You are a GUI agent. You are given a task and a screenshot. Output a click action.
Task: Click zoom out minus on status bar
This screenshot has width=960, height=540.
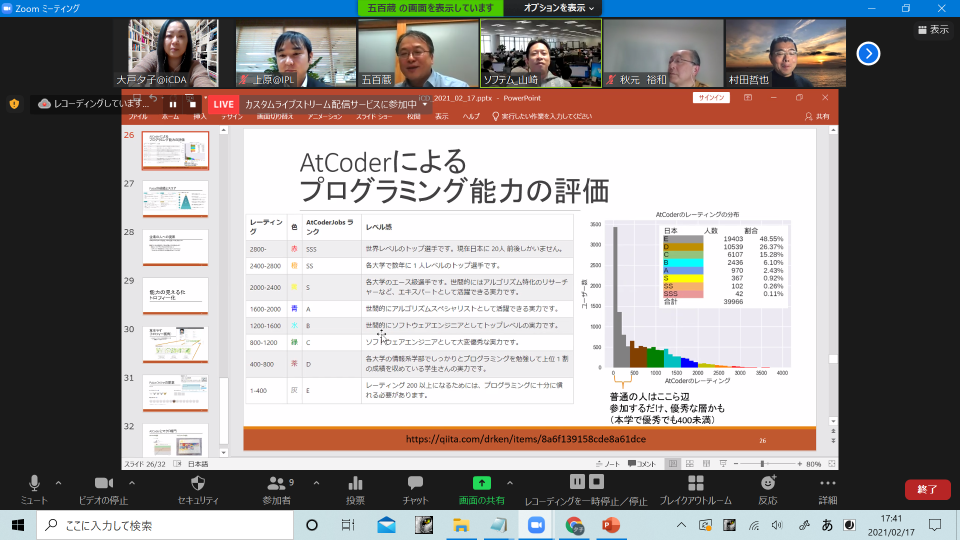[736, 464]
